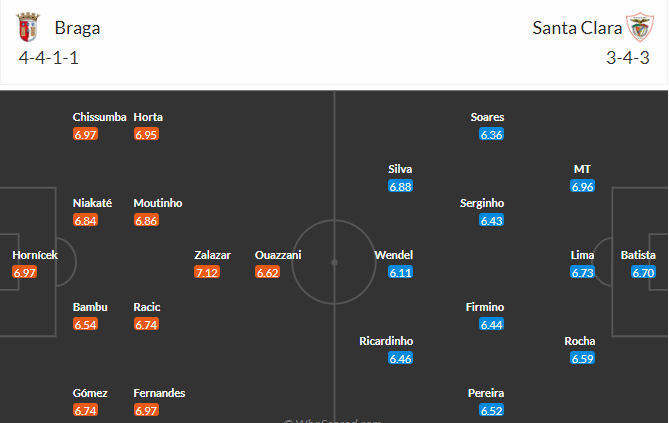The width and height of the screenshot is (669, 423).
Task: Select player Horta on the pitch
Action: click(x=148, y=117)
